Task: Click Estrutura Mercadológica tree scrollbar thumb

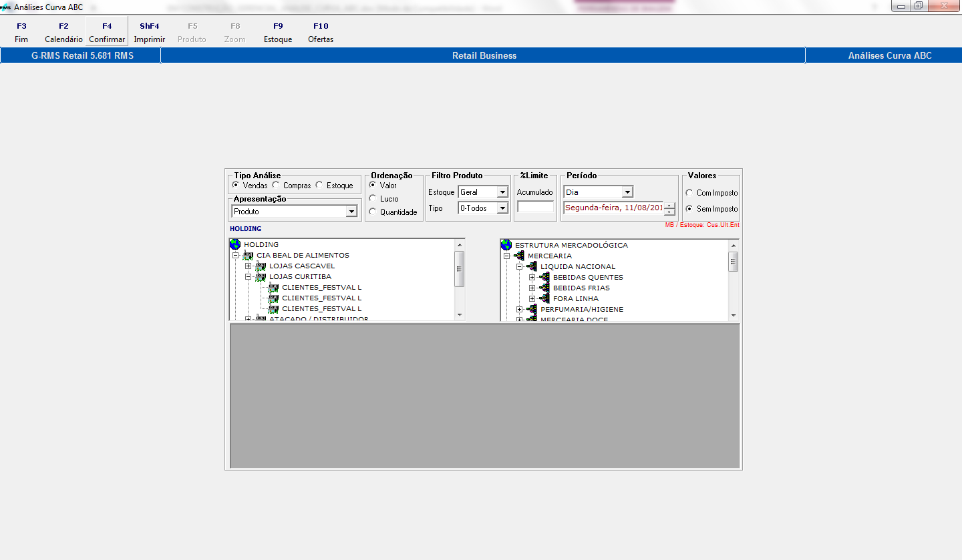Action: click(733, 262)
